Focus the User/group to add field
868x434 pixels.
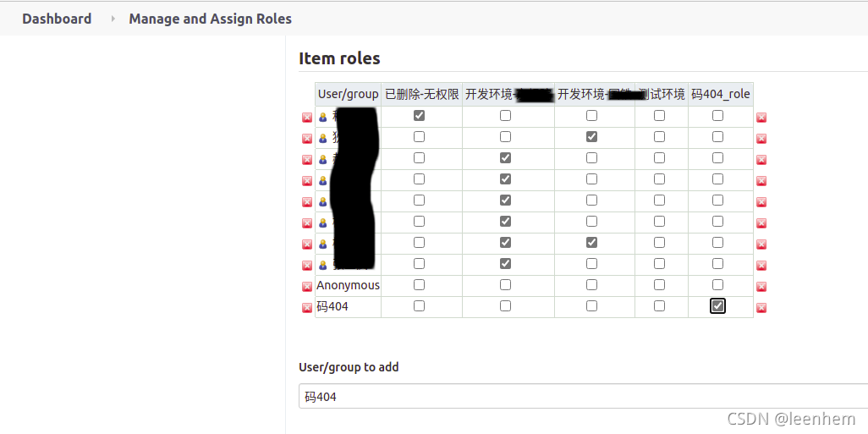pos(583,397)
